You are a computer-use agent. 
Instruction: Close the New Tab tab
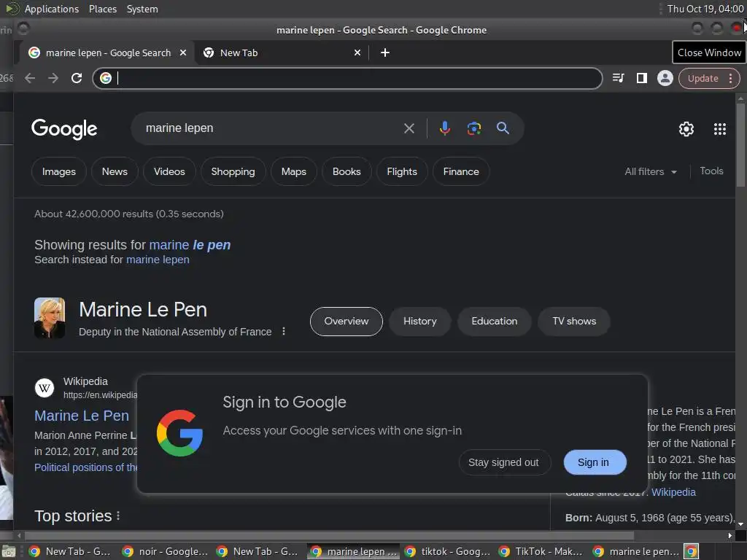[357, 52]
